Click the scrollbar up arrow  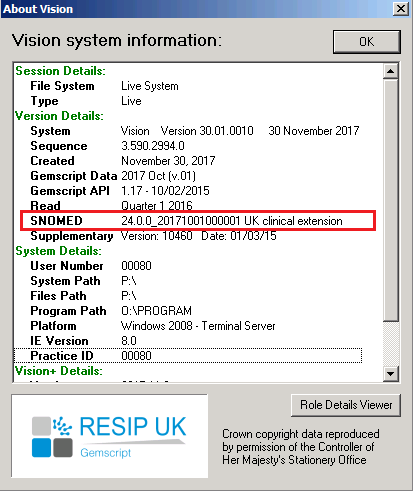pyautogui.click(x=390, y=71)
